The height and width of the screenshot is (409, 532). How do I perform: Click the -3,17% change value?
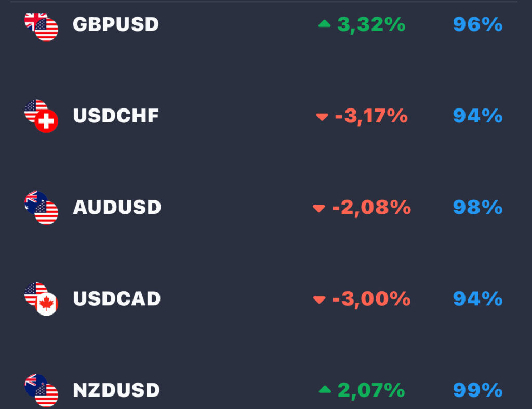(x=371, y=116)
